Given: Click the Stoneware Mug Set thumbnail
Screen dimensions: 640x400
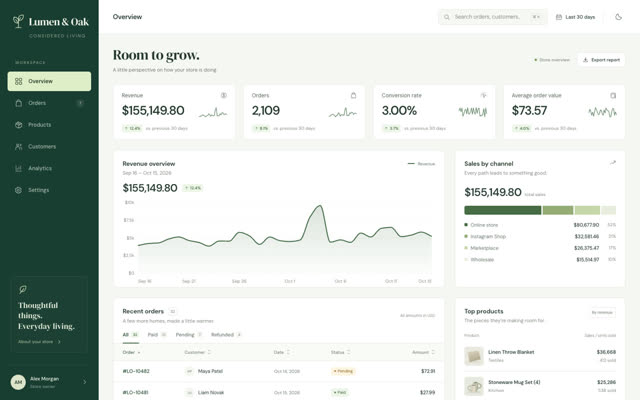Looking at the screenshot, I should [x=473, y=386].
